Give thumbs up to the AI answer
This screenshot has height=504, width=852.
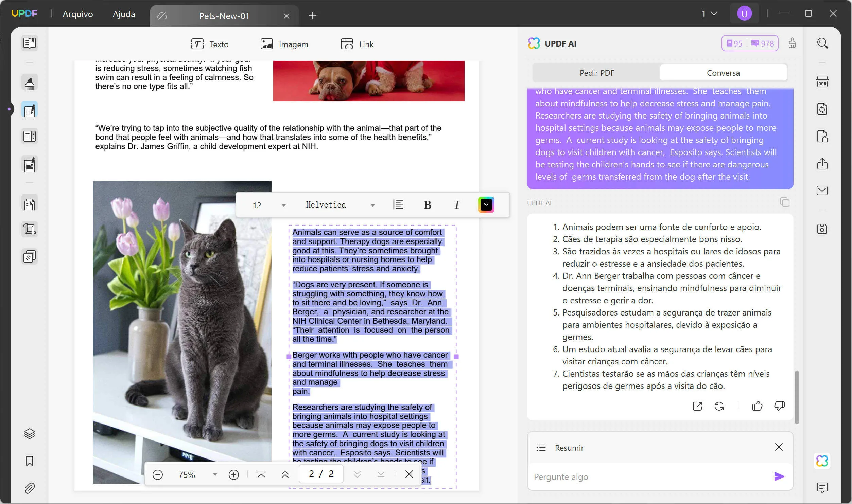pos(758,406)
